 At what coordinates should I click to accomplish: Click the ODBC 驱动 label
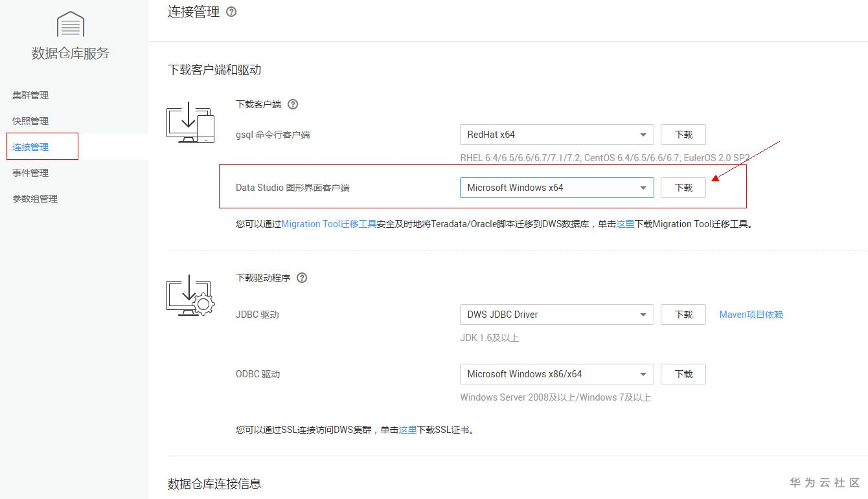(x=258, y=374)
